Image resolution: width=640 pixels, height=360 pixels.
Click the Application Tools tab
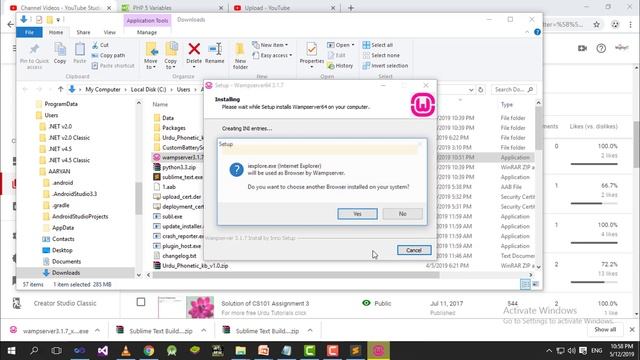[147, 20]
